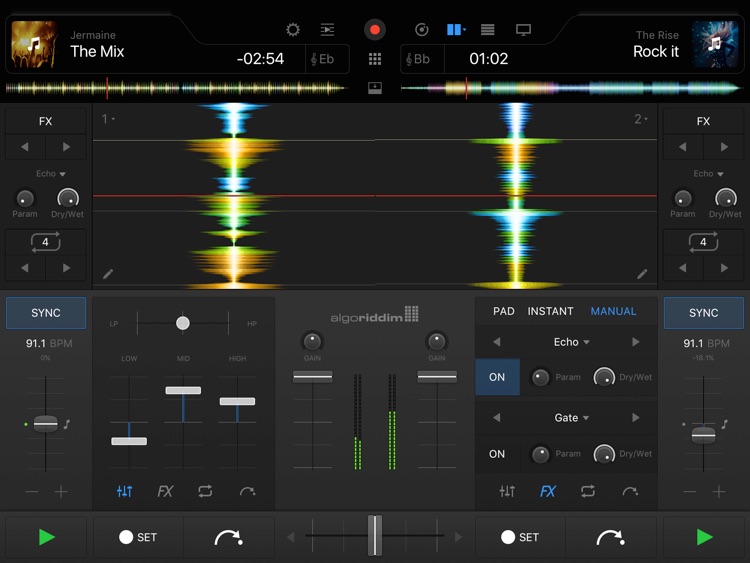Select the left deck EQ mixer icon
The height and width of the screenshot is (563, 750).
pos(124,491)
